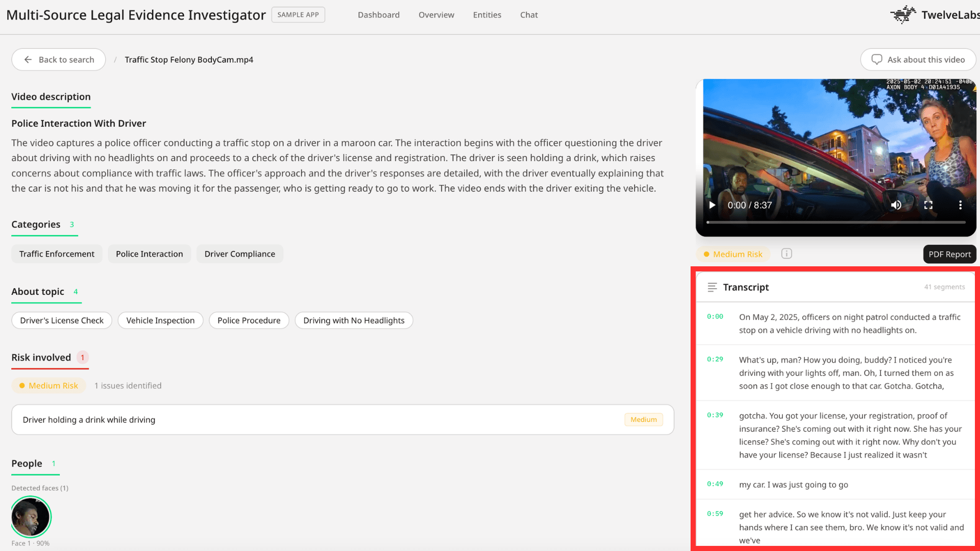Open the Dashboard tab

(x=378, y=15)
